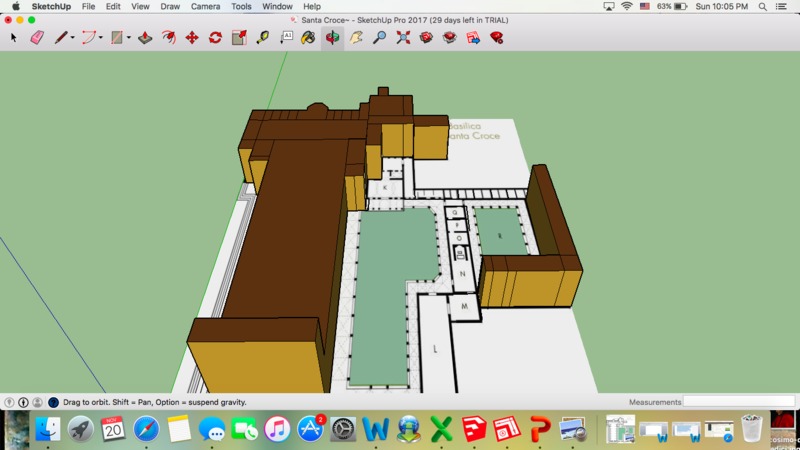Select the Rectangle shape tool
This screenshot has width=800, height=450.
click(x=117, y=37)
